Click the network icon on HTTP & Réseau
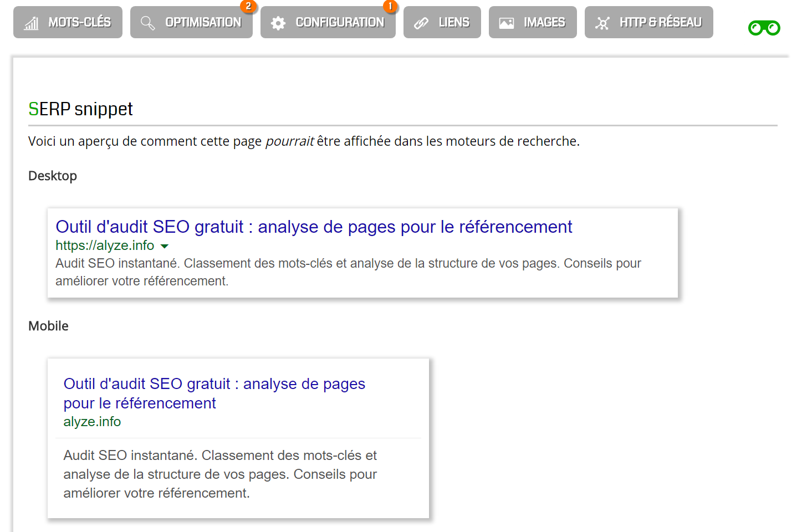 click(602, 22)
